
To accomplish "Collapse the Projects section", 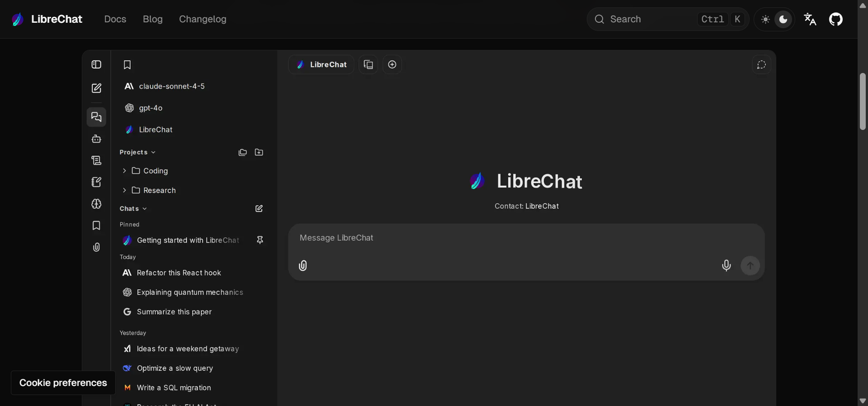I will [x=138, y=153].
